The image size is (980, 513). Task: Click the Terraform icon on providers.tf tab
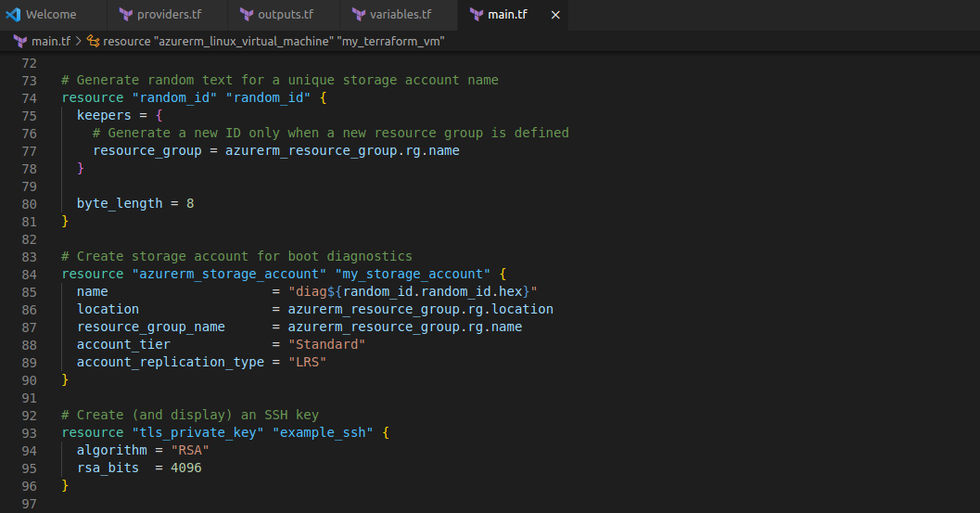coord(124,15)
